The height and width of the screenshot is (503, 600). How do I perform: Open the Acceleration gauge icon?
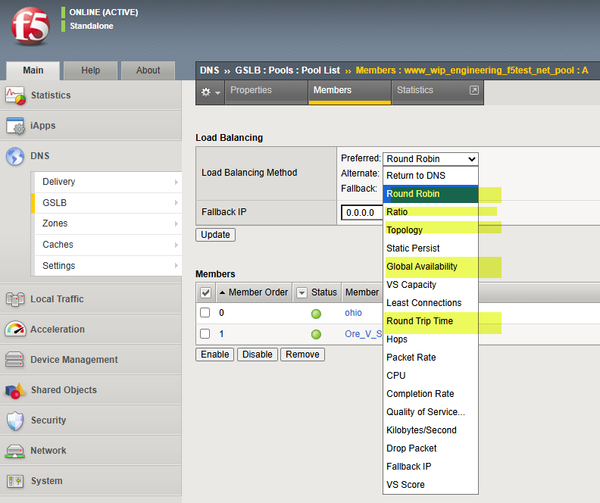tap(16, 329)
